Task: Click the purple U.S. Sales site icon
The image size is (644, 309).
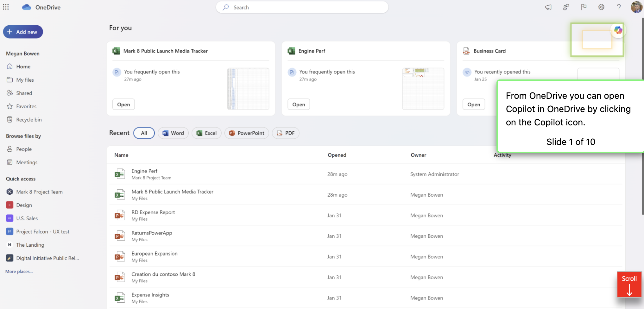Action: pyautogui.click(x=10, y=218)
